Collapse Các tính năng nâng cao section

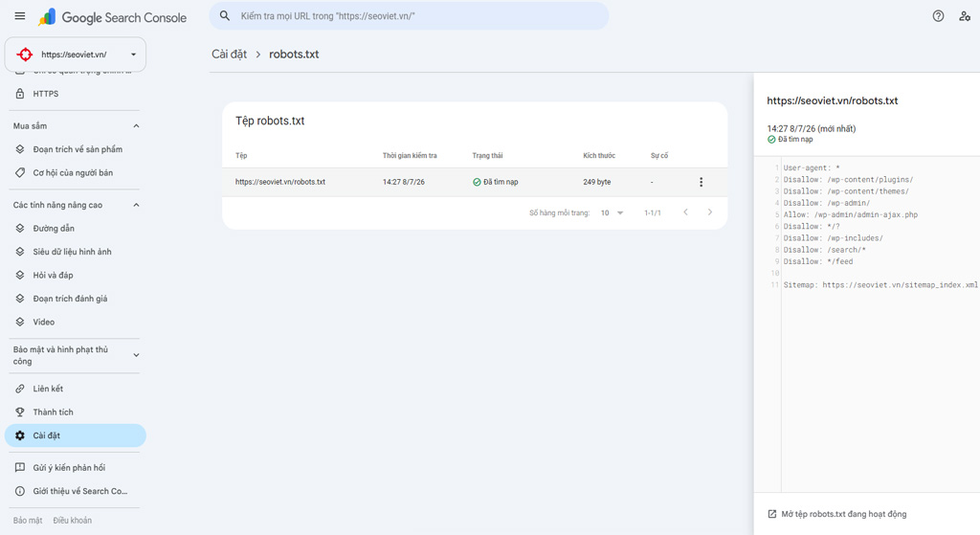tap(136, 205)
